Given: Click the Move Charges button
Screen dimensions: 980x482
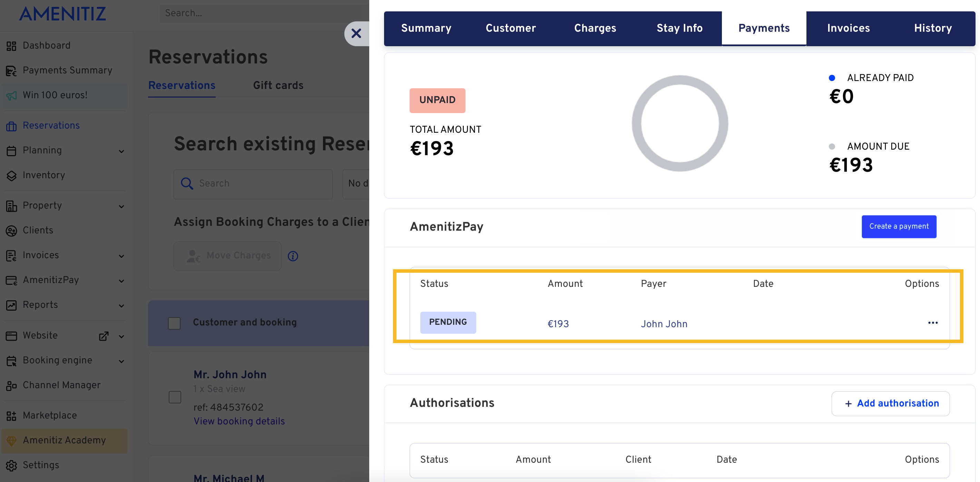Looking at the screenshot, I should (227, 256).
